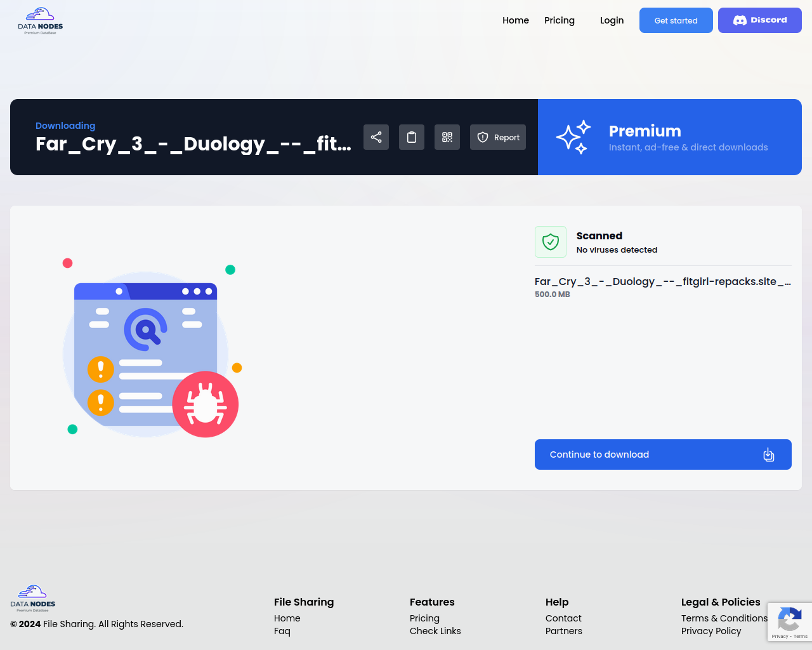
Task: Open the footer Pricing link
Action: 424,618
